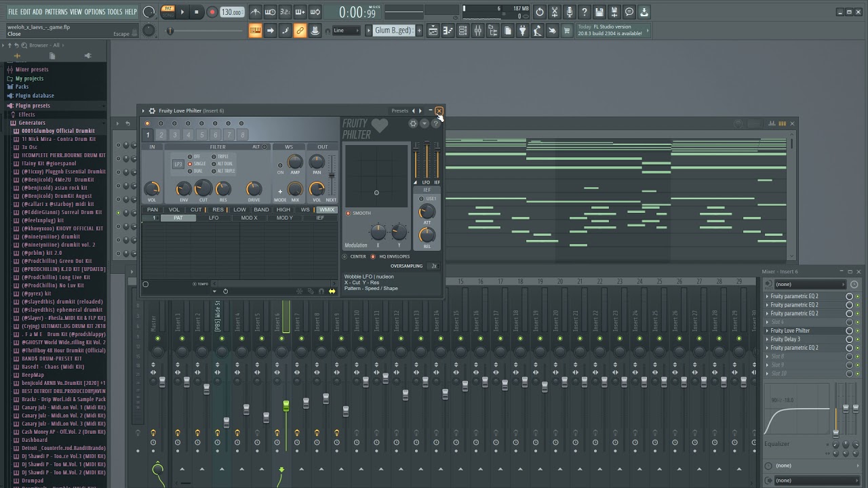
Task: Open the HELP menu
Action: pyautogui.click(x=131, y=12)
